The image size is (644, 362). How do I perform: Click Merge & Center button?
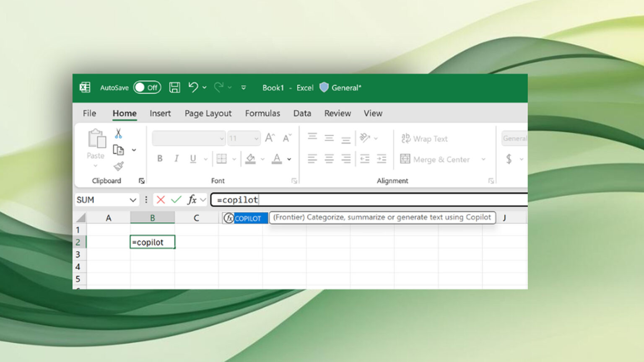435,159
